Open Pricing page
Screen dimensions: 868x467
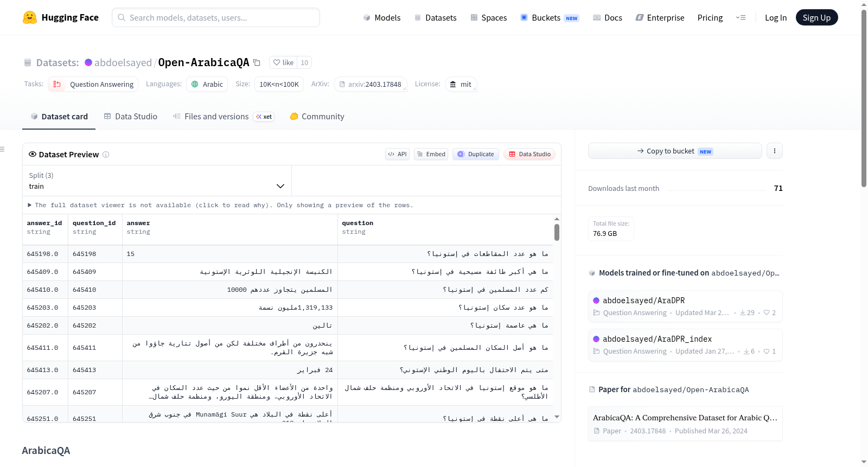click(710, 17)
